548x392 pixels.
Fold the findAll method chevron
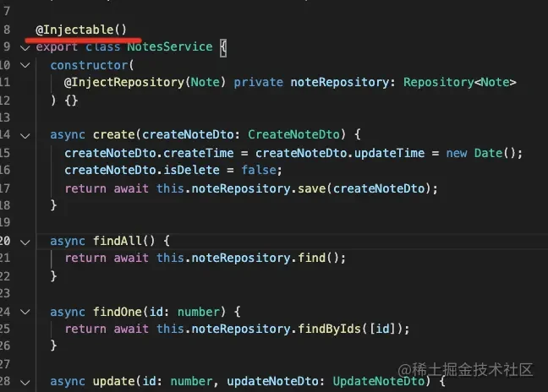pos(25,242)
